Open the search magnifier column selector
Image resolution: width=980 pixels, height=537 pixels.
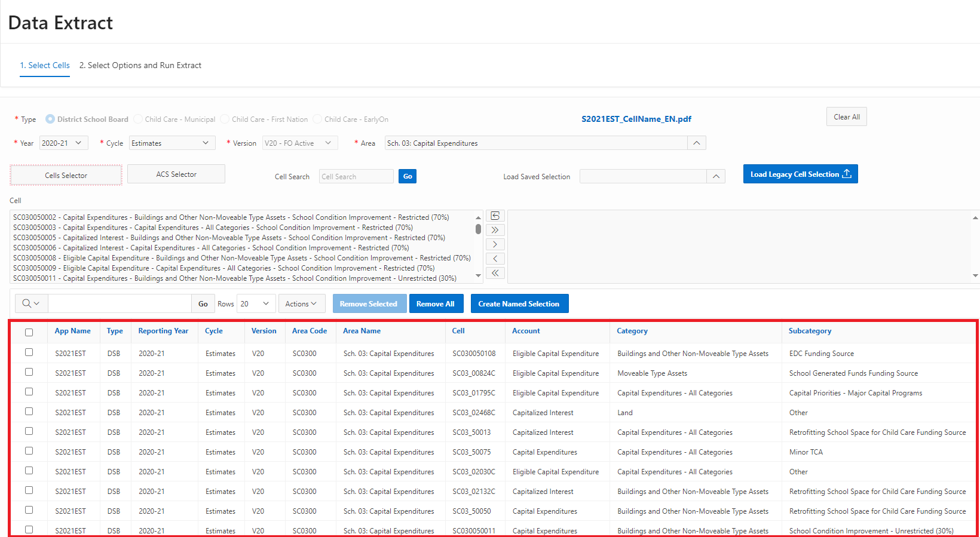click(31, 303)
